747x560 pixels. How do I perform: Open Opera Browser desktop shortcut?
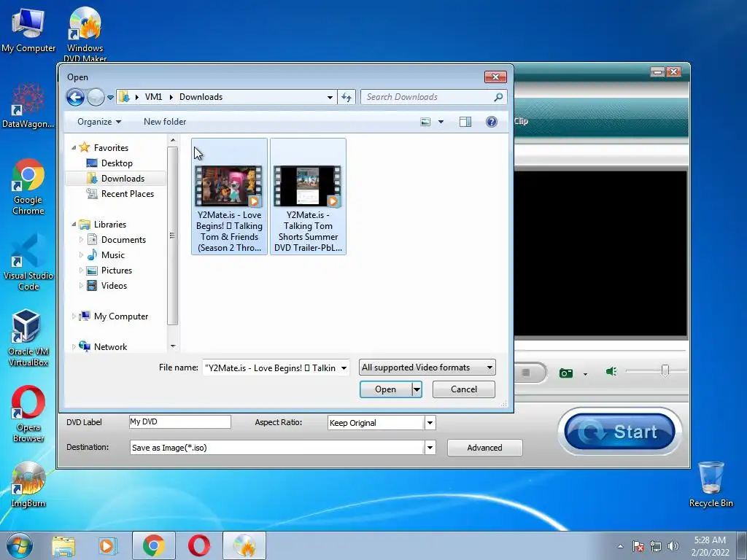pos(28,414)
